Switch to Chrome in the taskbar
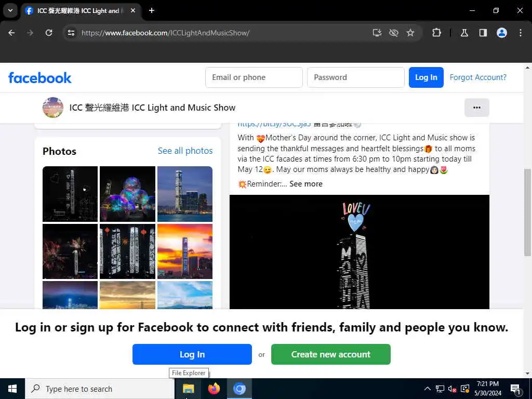Screen dimensions: 532x399 click(239, 389)
